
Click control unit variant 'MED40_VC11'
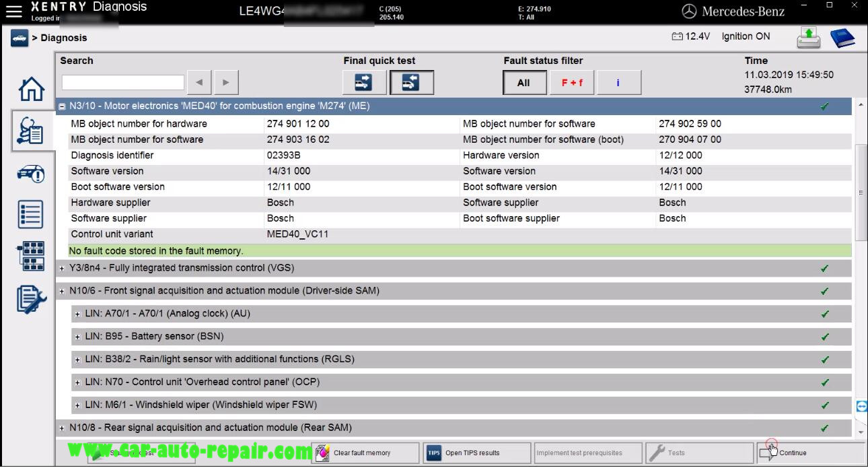point(297,234)
